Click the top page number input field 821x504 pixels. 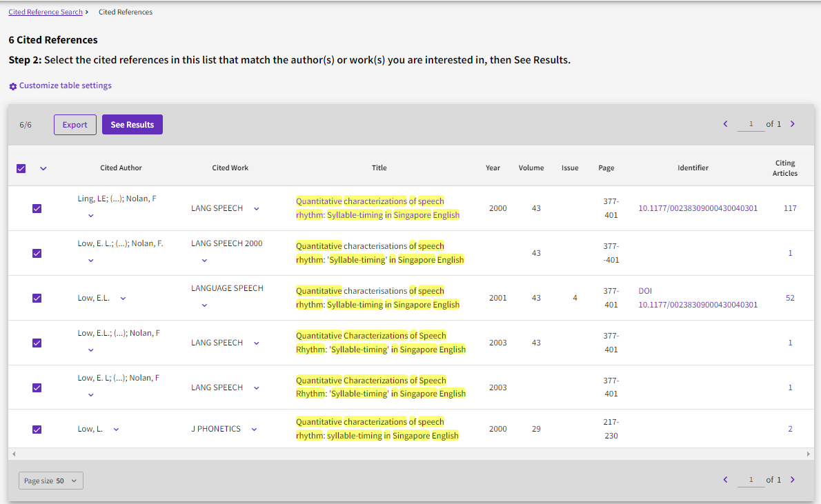[x=751, y=124]
